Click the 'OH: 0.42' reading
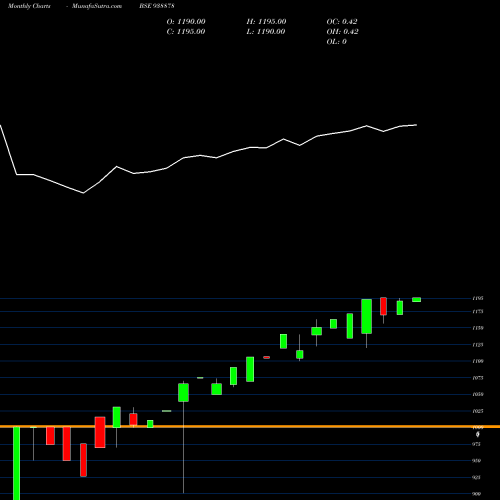500x500 pixels. pos(342,32)
